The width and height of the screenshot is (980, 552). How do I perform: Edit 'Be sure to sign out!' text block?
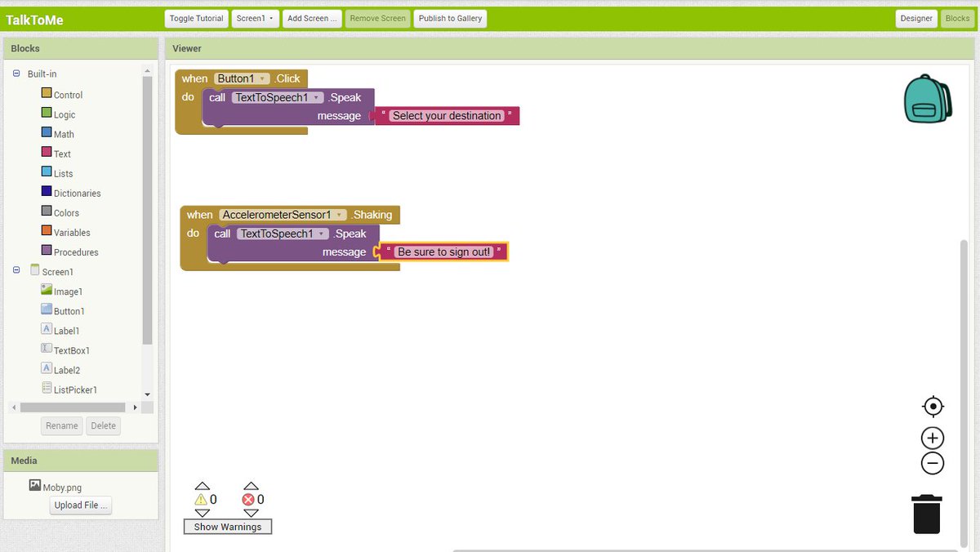444,252
